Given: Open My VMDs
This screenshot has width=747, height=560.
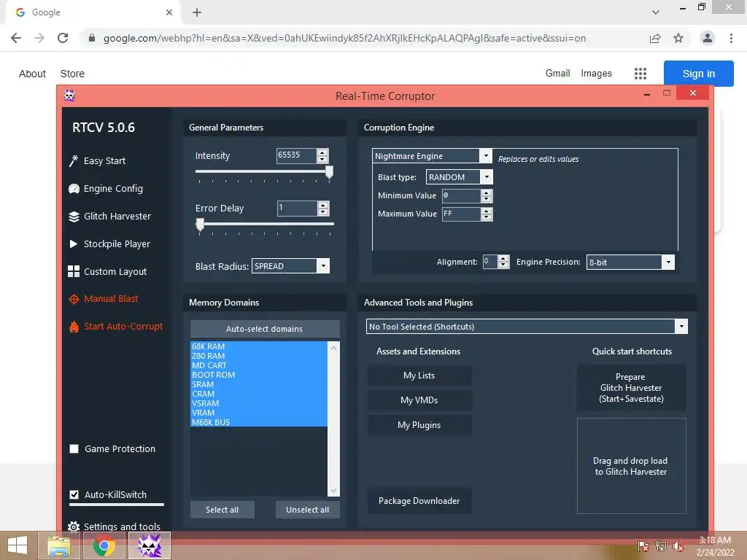Looking at the screenshot, I should [419, 400].
